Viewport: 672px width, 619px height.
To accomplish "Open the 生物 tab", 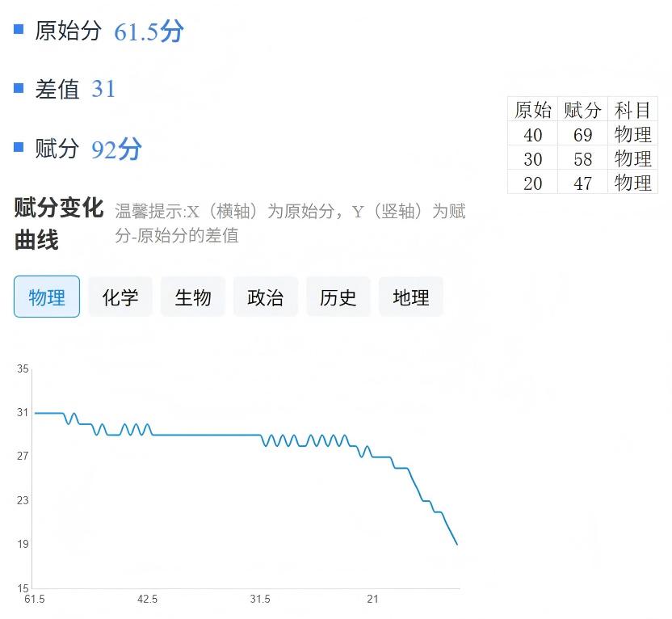I will click(x=193, y=297).
